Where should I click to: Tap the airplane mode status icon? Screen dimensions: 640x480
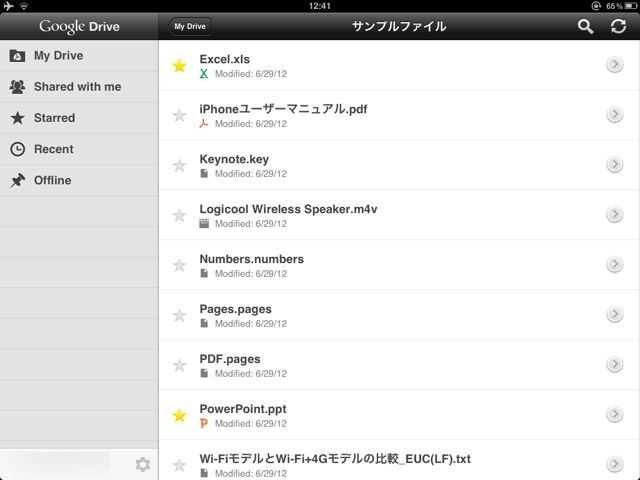pos(8,6)
